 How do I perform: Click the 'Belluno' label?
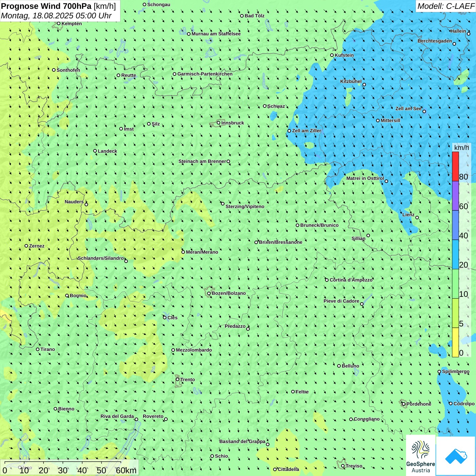(351, 366)
